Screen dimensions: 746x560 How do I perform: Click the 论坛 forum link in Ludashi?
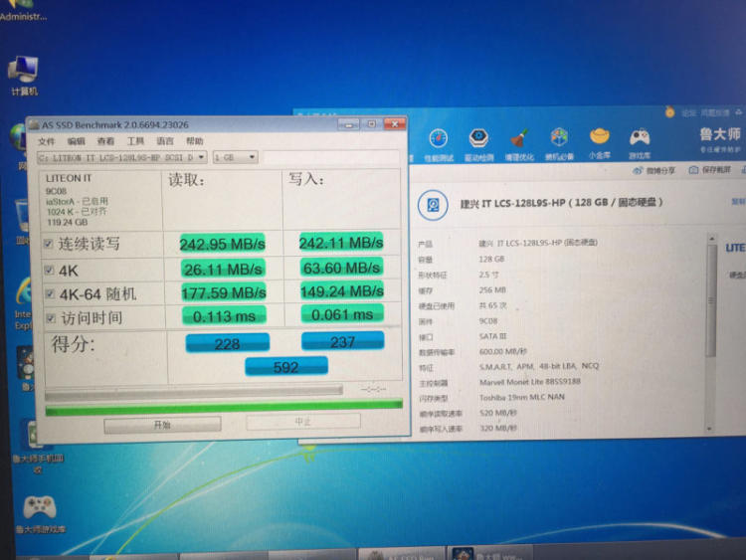(689, 113)
